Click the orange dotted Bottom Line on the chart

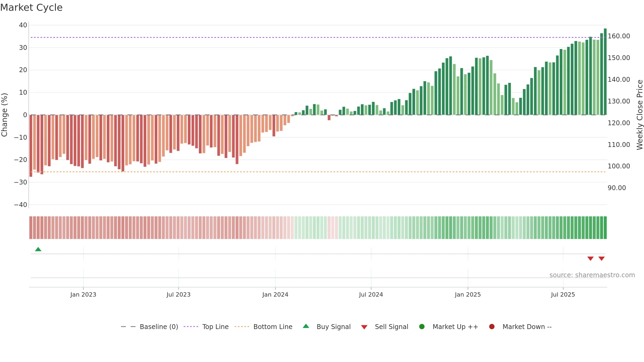[318, 172]
